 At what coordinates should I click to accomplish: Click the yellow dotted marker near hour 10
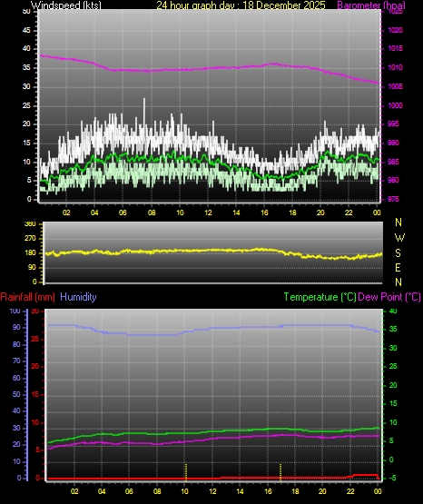pos(186,472)
